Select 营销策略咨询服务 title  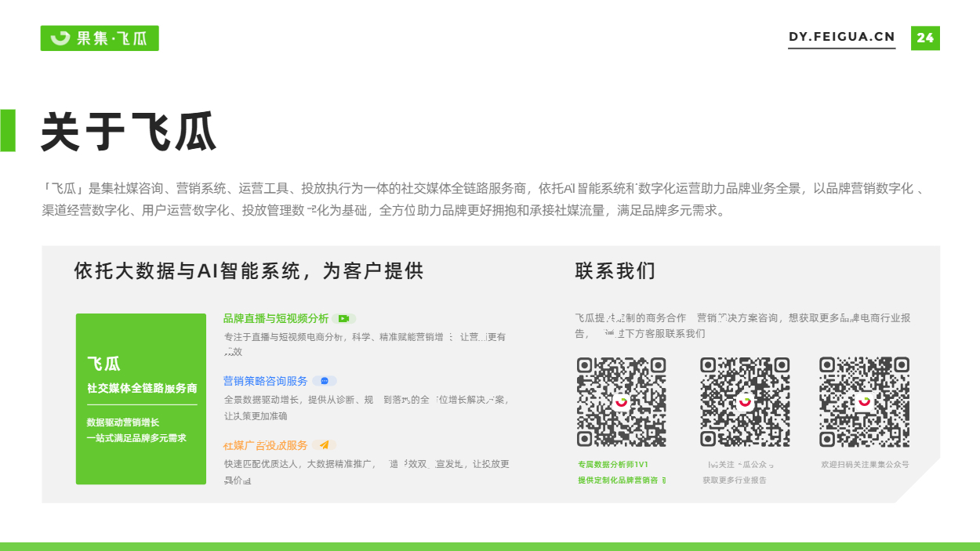[x=266, y=381]
